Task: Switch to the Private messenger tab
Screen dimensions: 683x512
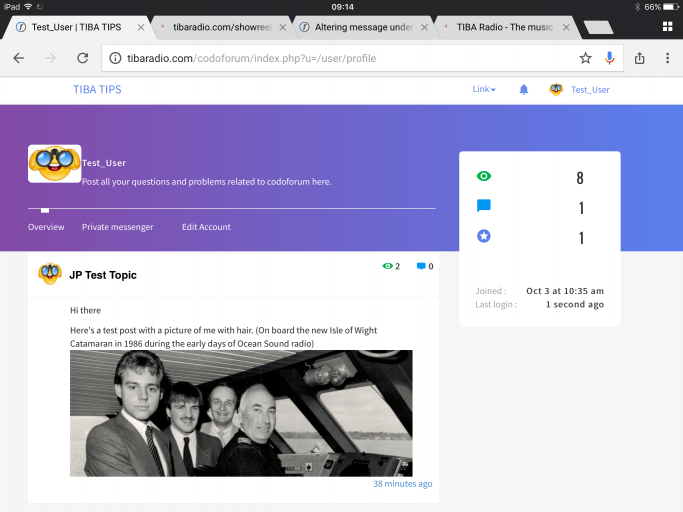Action: 118,227
